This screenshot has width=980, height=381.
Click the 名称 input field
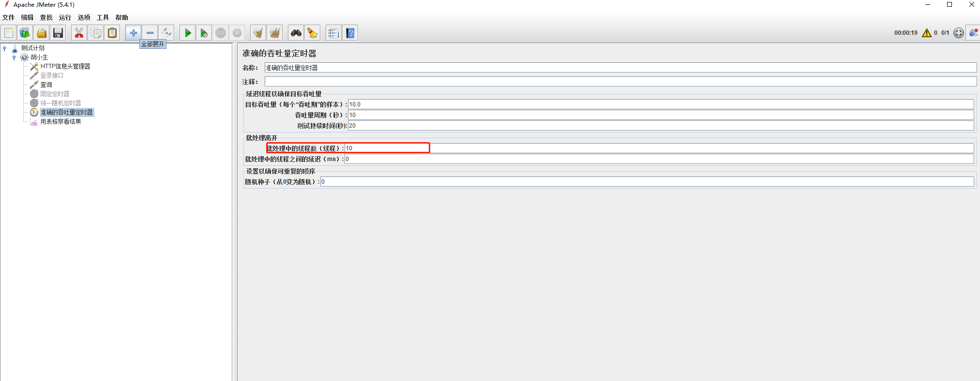coord(620,68)
